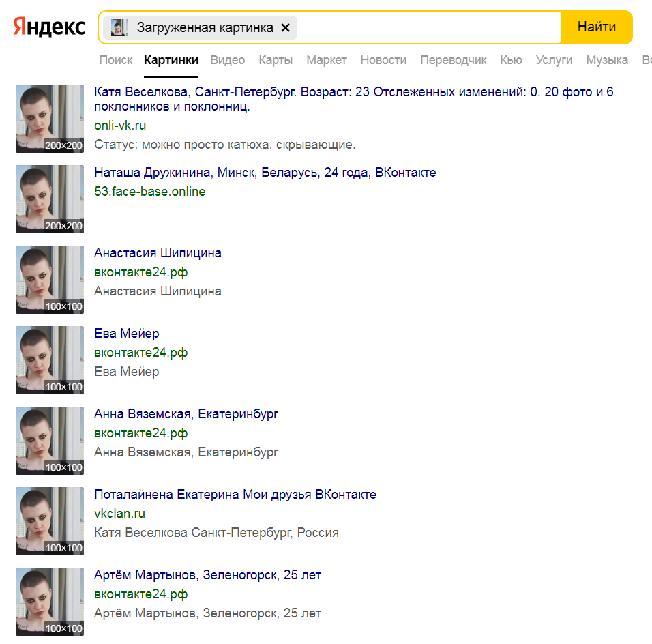Open the Карты tab
The image size is (652, 644).
276,60
